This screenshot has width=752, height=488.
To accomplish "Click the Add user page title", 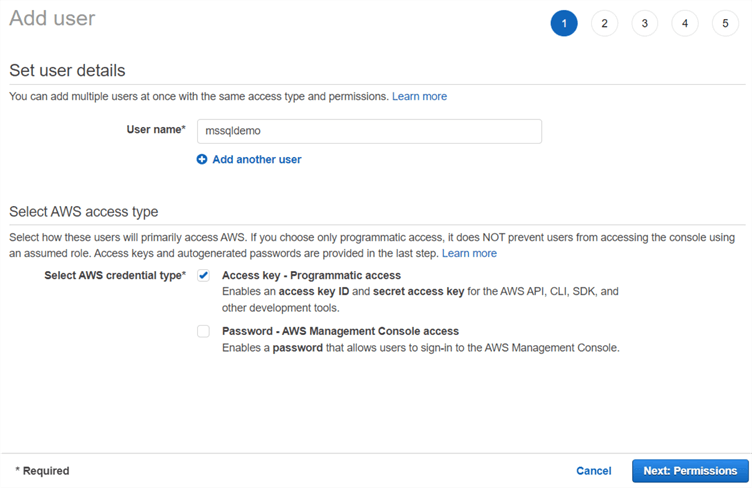I will pos(52,18).
